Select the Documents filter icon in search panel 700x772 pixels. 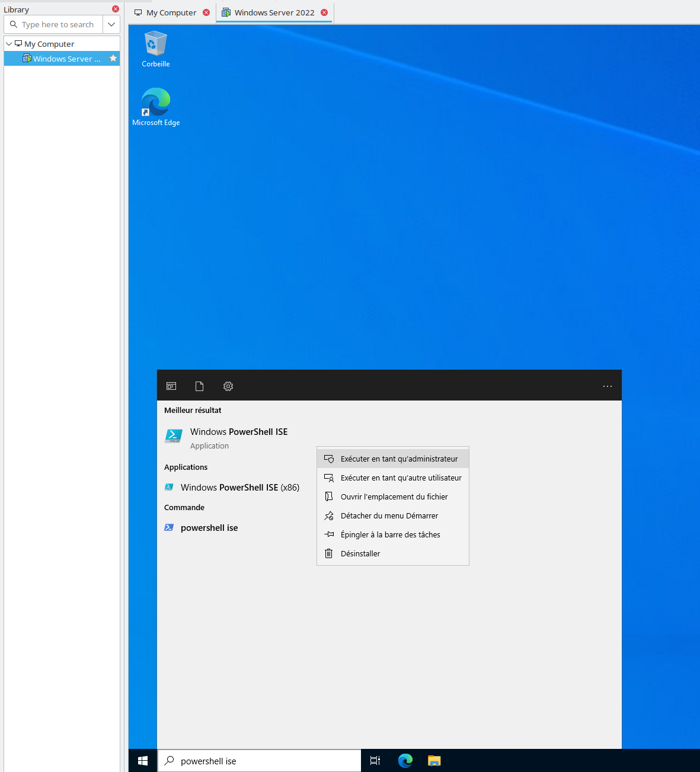pos(199,386)
